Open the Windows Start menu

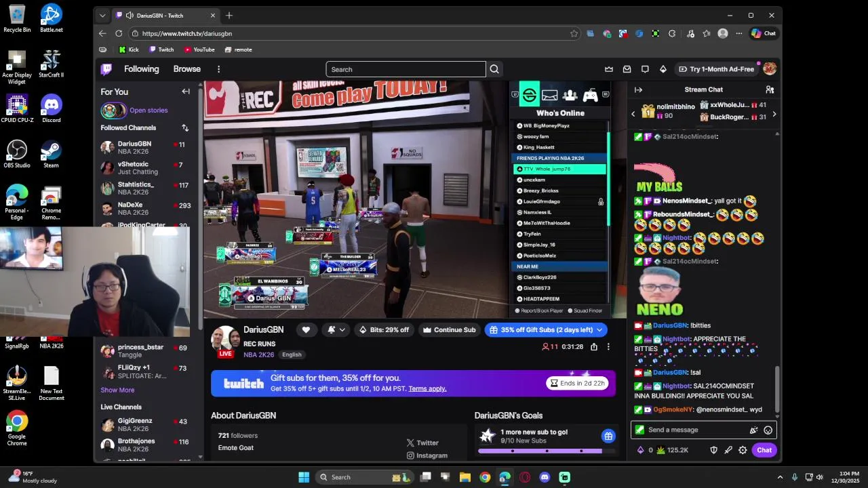point(304,477)
